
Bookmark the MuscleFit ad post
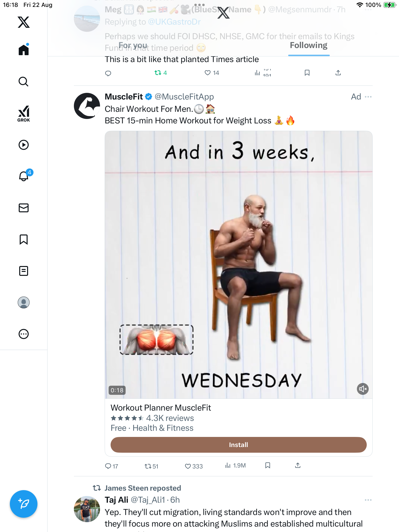coord(268,465)
